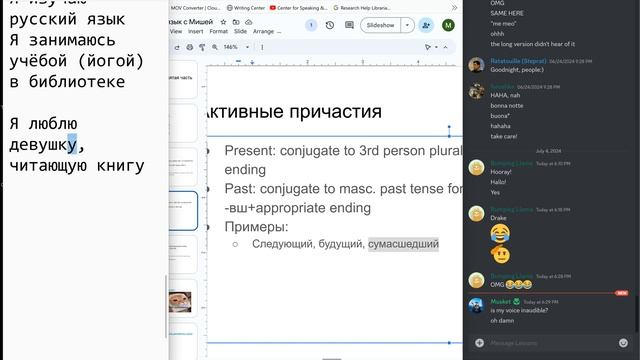Screen dimensions: 640x360
Task: Click the message the long version didn't hear of it
Action: pyautogui.click(x=533, y=44)
